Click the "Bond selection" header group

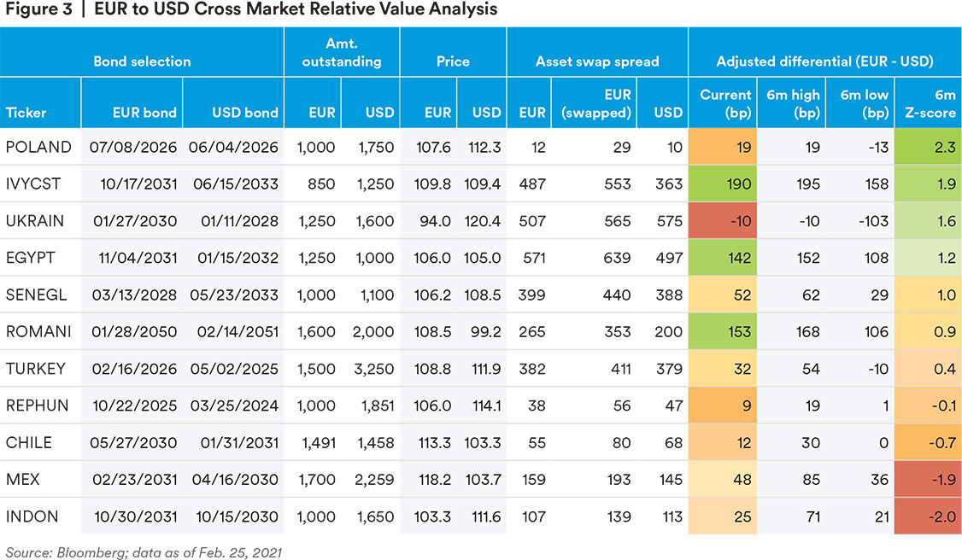142,61
